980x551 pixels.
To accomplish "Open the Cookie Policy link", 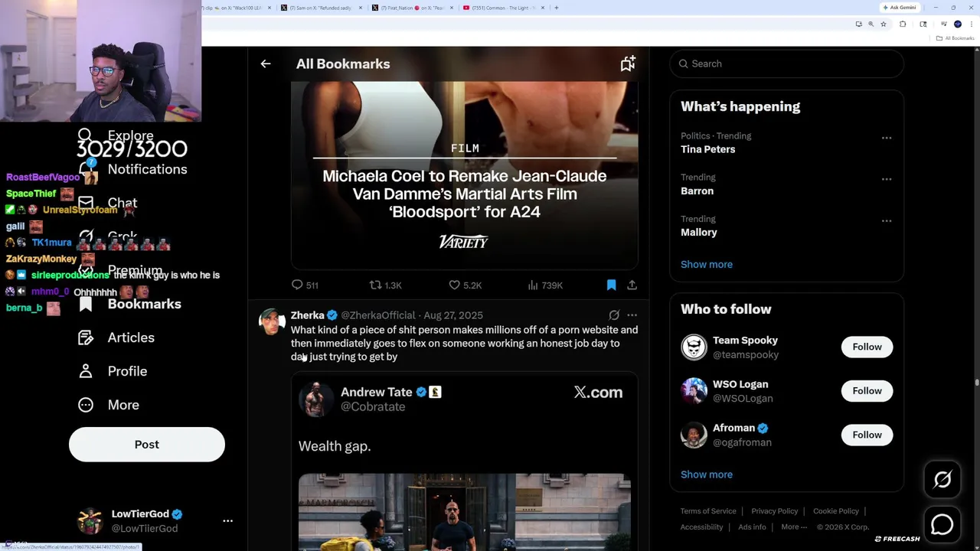I will 836,511.
